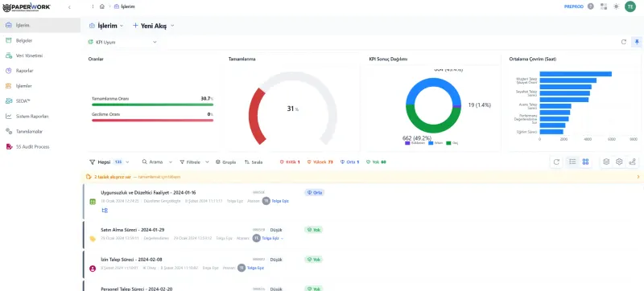Screen dimensions: 644x291
Task: Click the green table icon of Uygunsuzluk row
Action: (x=93, y=202)
